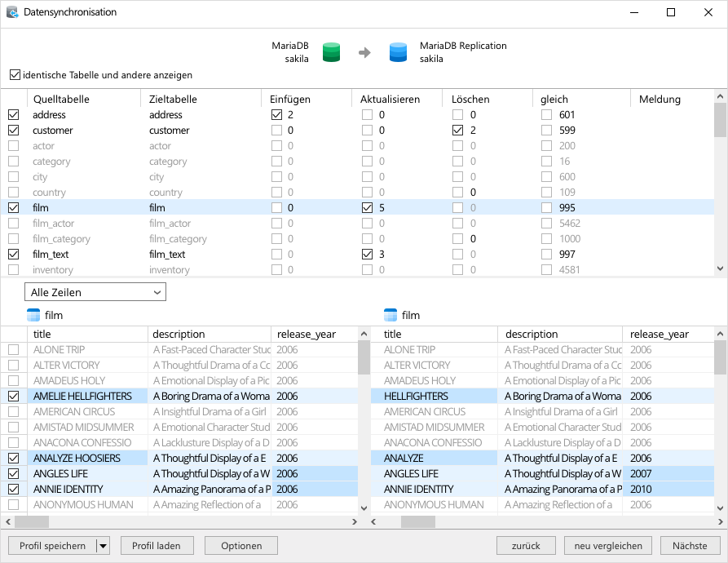
Task: Click the target grid release_year column header
Action: [x=668, y=334]
